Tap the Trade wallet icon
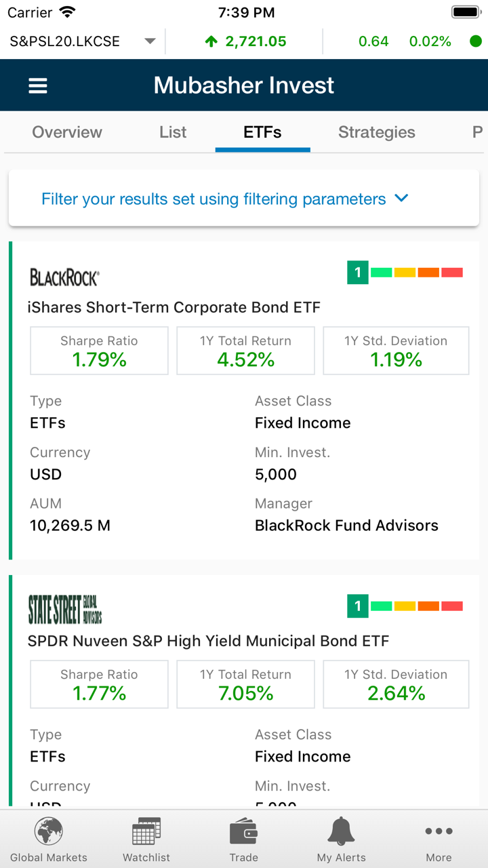 point(243,831)
